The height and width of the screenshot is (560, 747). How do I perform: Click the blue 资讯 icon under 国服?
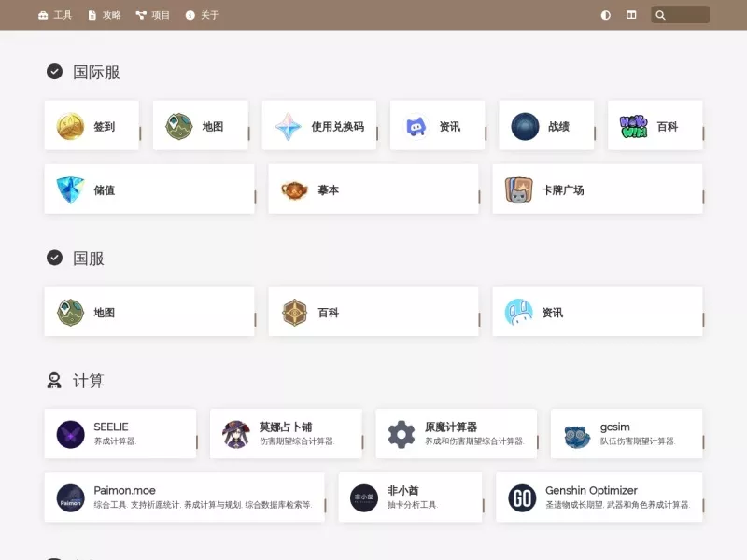pyautogui.click(x=518, y=313)
